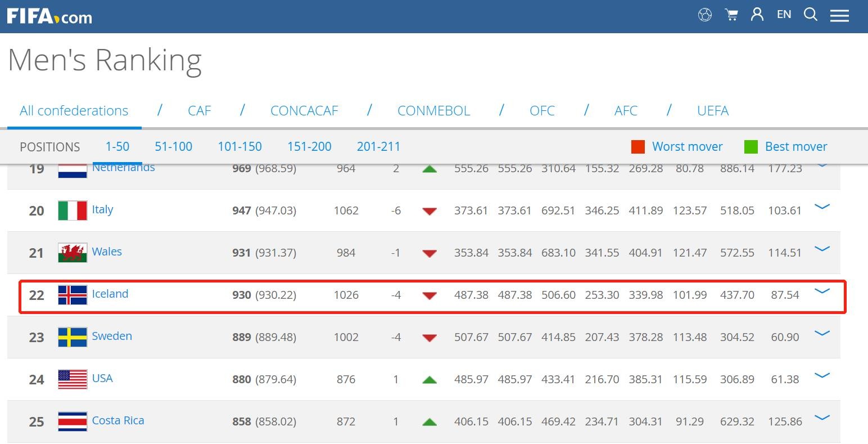Expand the Italy row details chevron
This screenshot has height=444, width=868.
[x=822, y=207]
